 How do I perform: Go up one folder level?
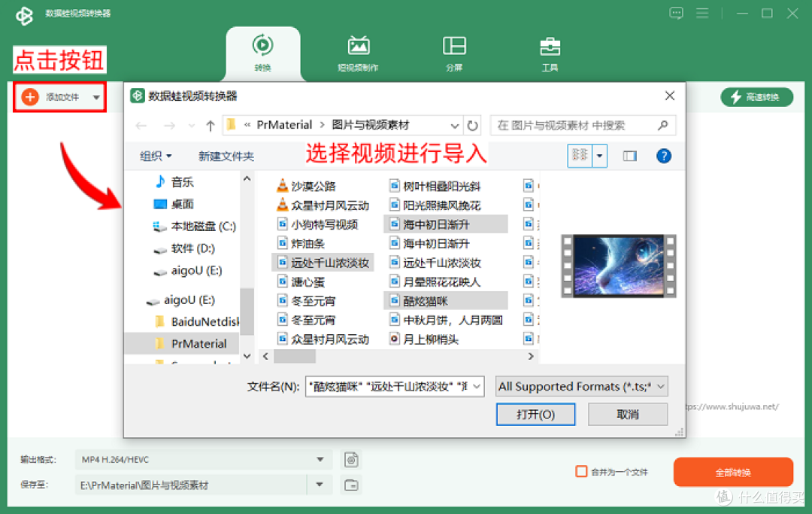click(x=211, y=126)
